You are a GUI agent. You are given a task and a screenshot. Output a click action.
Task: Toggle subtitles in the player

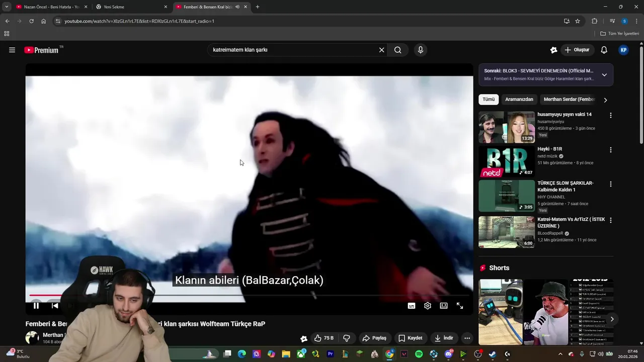[x=412, y=306]
